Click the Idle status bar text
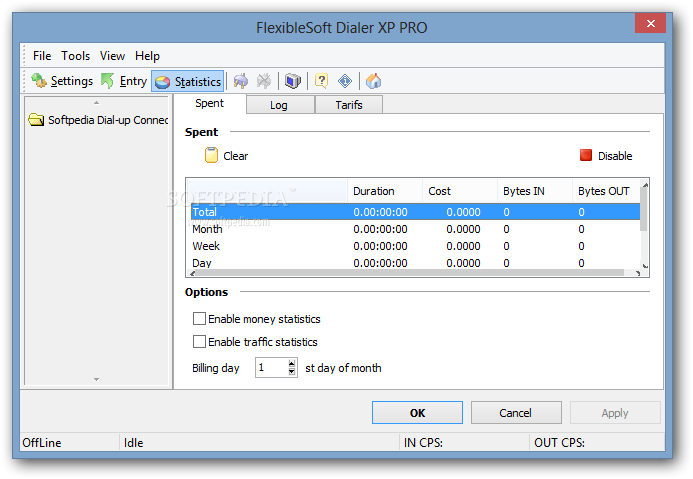The width and height of the screenshot is (693, 479). (x=133, y=443)
